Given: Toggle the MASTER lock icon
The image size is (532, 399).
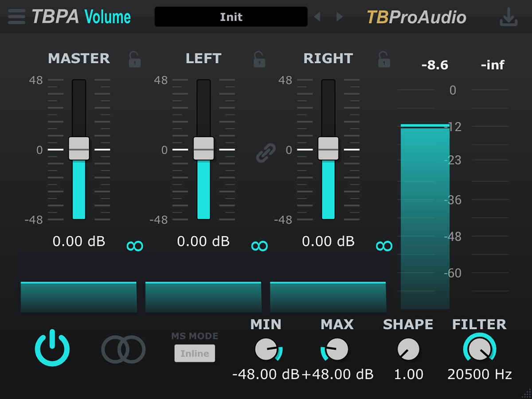Looking at the screenshot, I should click(x=134, y=59).
